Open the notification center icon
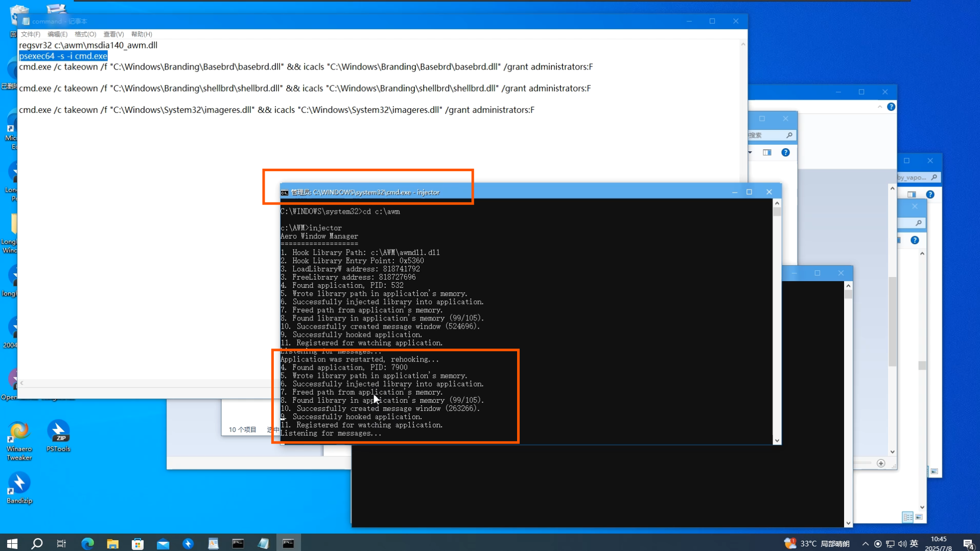 (x=968, y=543)
